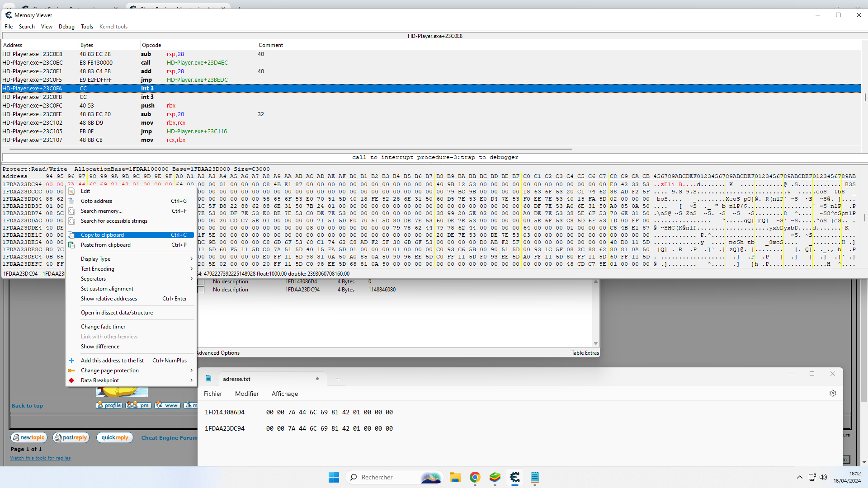Open the Debug menu in Memory Viewer
This screenshot has width=868, height=488.
tap(66, 27)
